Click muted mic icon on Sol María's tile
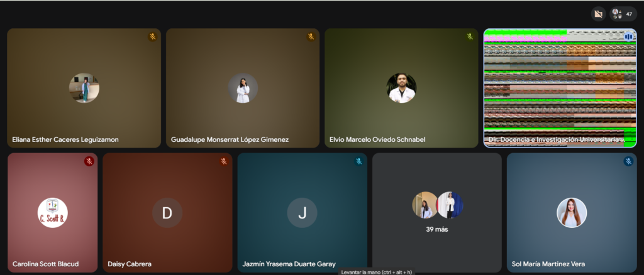 click(628, 161)
